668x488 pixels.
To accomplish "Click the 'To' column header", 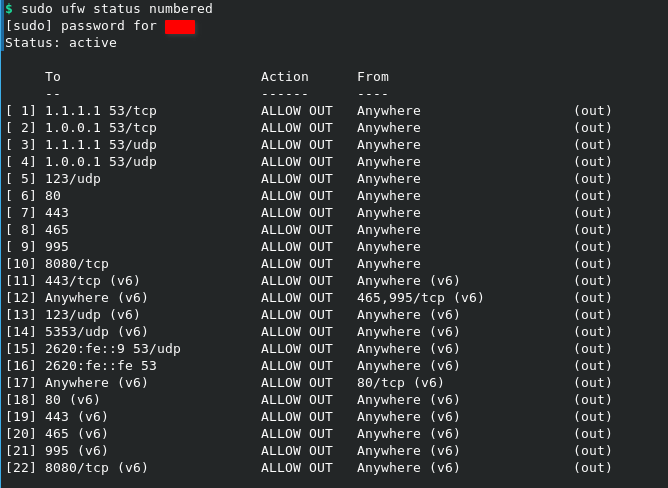I will tap(52, 77).
